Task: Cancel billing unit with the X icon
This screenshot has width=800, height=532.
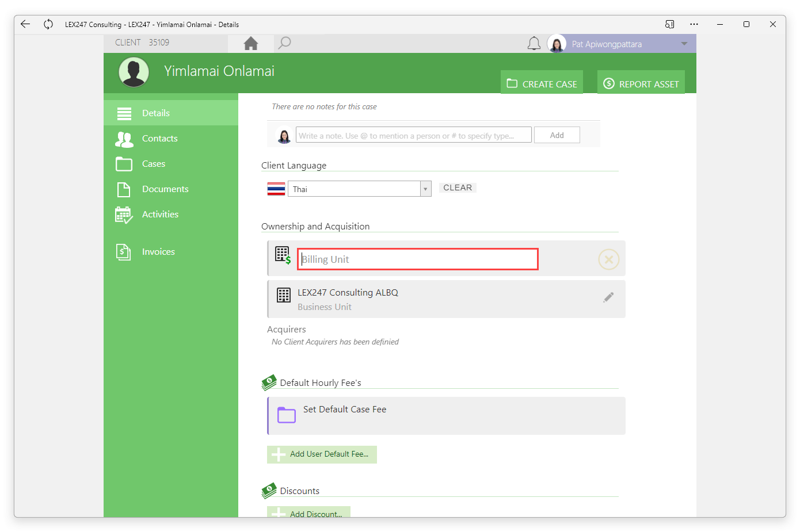Action: coord(608,259)
